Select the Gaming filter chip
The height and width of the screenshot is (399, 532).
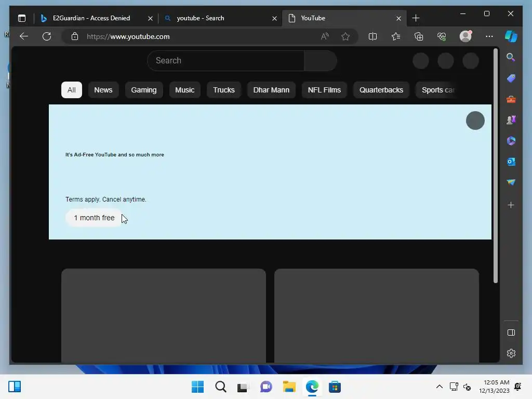[x=144, y=90]
